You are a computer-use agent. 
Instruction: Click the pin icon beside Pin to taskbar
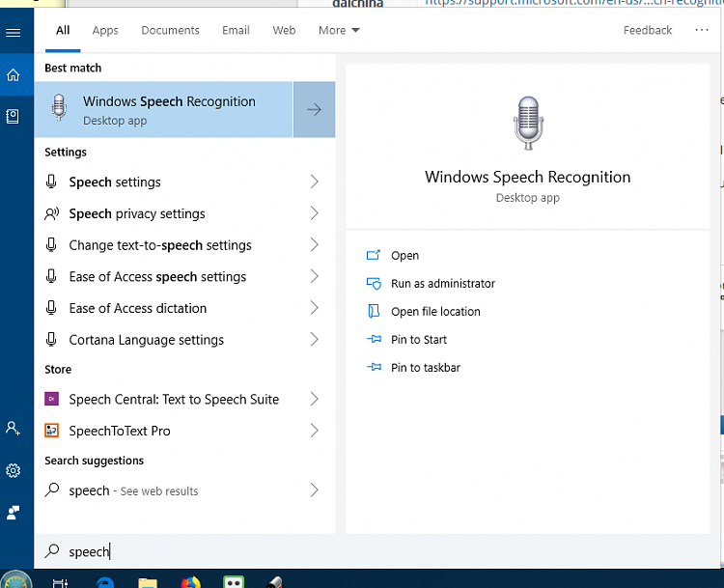(x=374, y=367)
